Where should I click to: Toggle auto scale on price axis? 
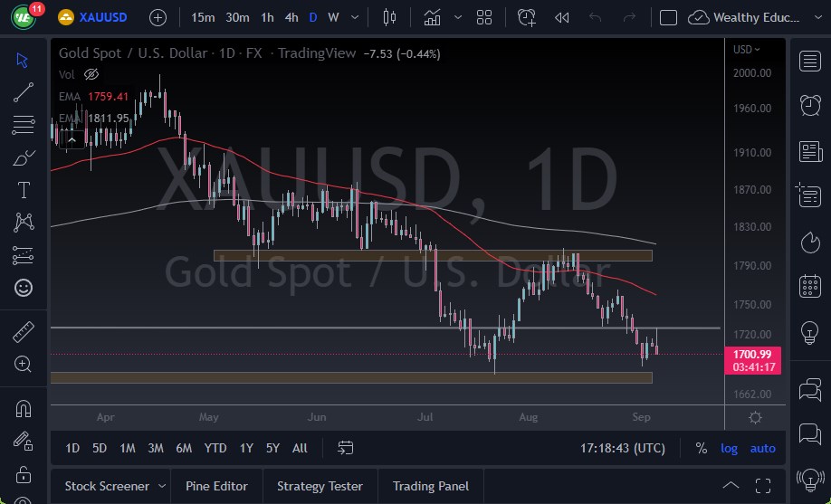coord(763,448)
